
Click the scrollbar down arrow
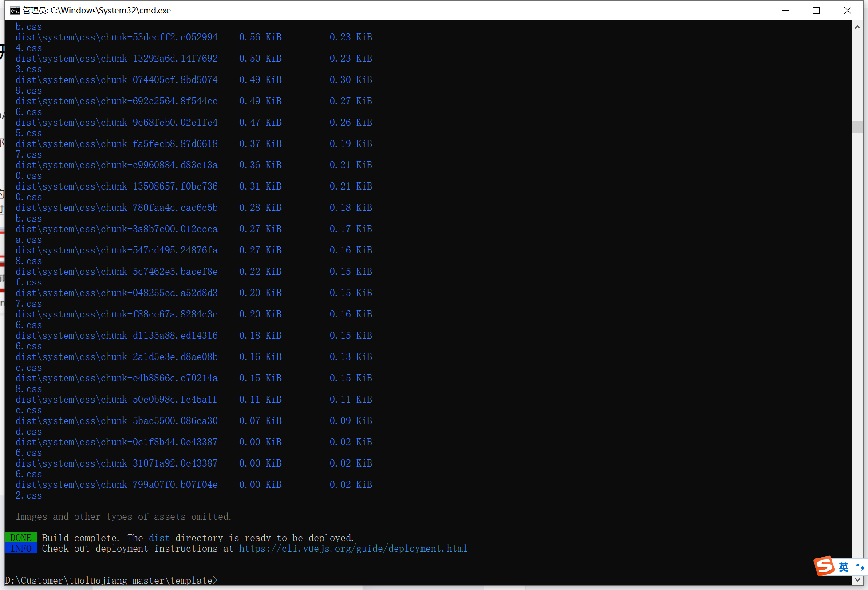(x=857, y=579)
